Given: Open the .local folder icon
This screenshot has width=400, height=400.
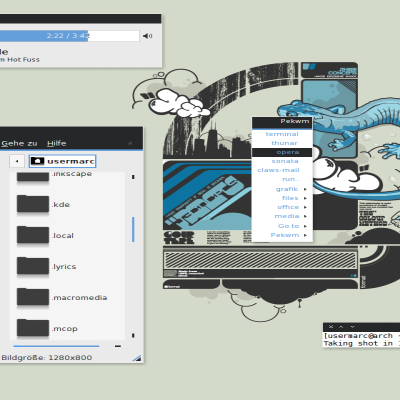Looking at the screenshot, I should [x=33, y=234].
